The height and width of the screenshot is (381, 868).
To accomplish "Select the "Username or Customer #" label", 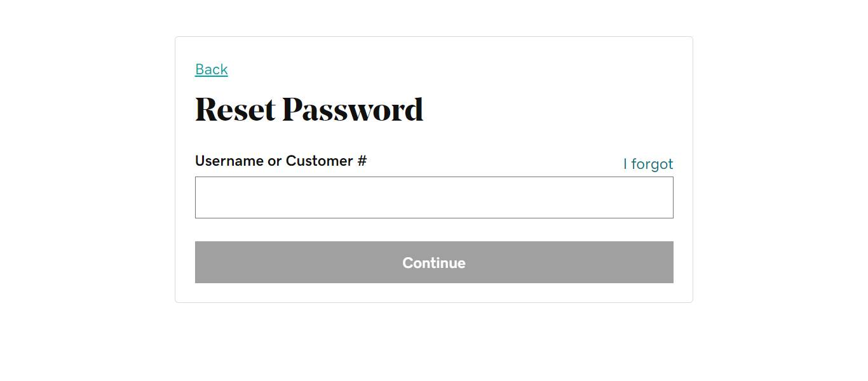I will (281, 161).
